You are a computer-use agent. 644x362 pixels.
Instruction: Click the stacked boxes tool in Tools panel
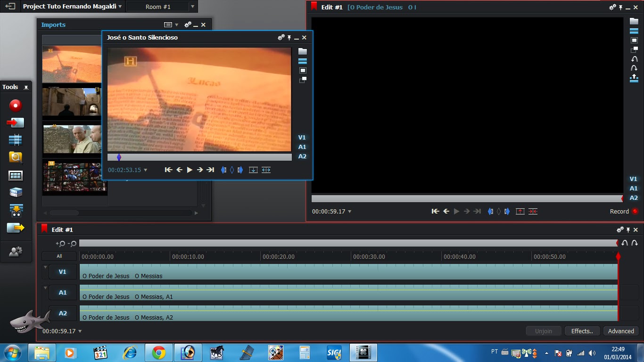pos(16,192)
